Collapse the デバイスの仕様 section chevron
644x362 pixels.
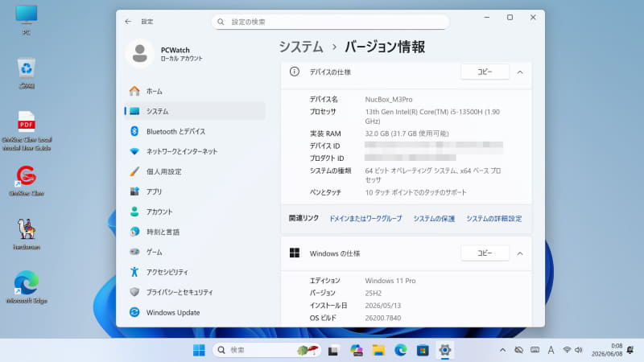pos(520,72)
